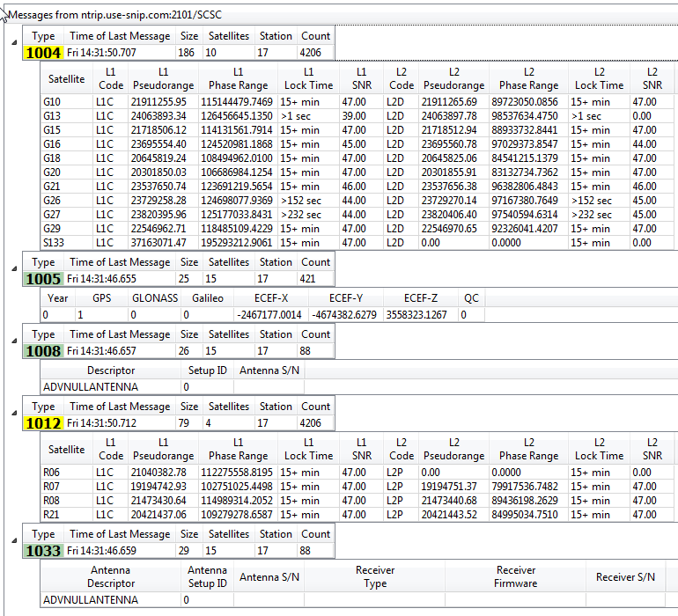The width and height of the screenshot is (678, 616).
Task: Select the green 1008 type cell
Action: tap(43, 351)
